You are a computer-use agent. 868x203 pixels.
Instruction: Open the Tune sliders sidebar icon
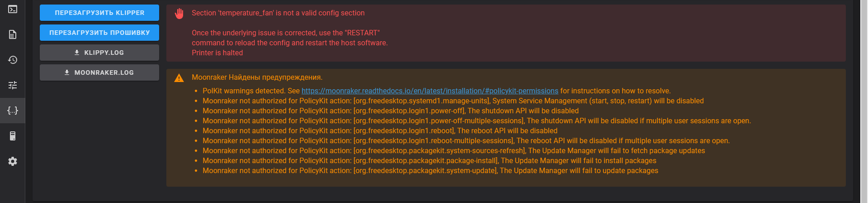click(x=13, y=85)
